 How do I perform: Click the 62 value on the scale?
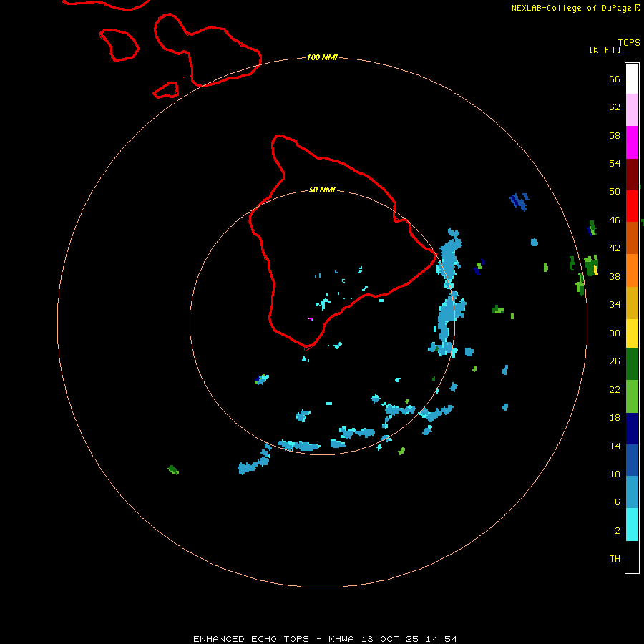615,107
